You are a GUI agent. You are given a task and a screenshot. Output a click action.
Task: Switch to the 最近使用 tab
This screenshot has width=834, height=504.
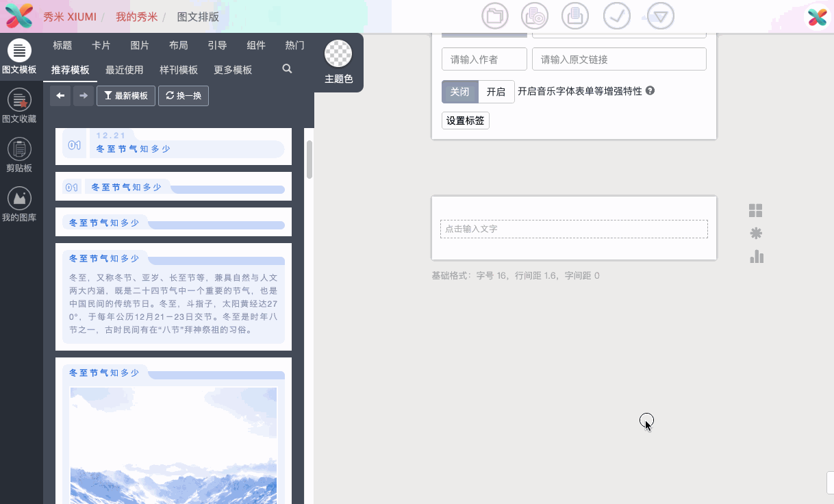(x=125, y=70)
